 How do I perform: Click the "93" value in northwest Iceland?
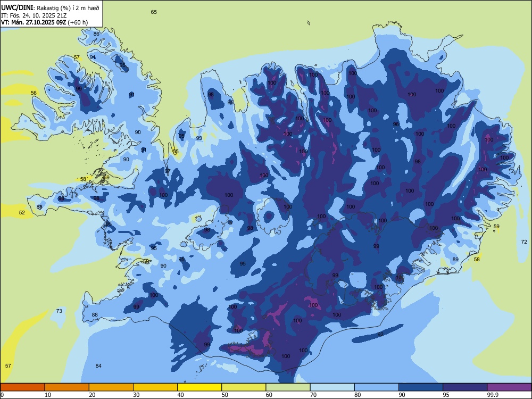(199, 138)
